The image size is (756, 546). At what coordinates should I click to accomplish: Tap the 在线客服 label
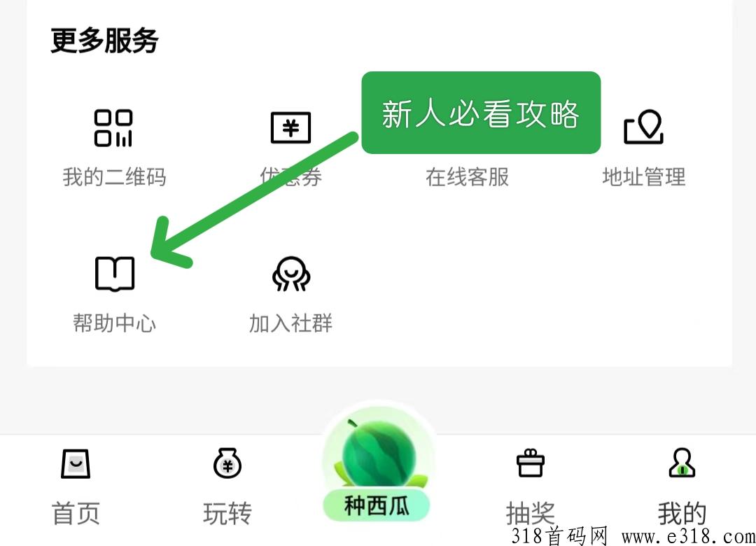(467, 177)
